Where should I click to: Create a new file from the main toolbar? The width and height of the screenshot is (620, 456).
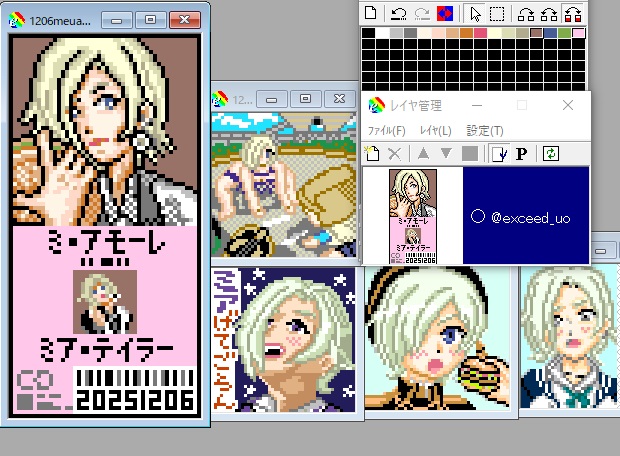370,13
